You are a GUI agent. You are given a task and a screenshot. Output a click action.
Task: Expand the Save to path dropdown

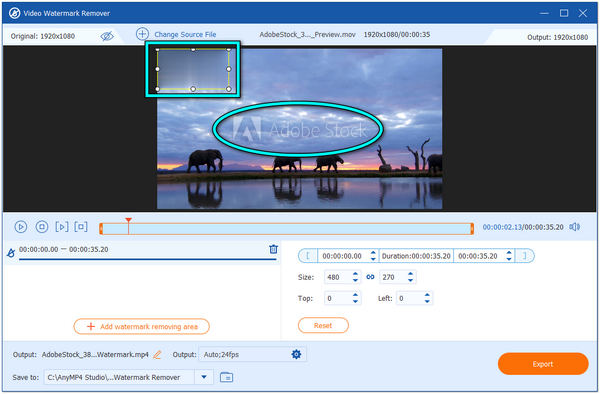(x=204, y=377)
